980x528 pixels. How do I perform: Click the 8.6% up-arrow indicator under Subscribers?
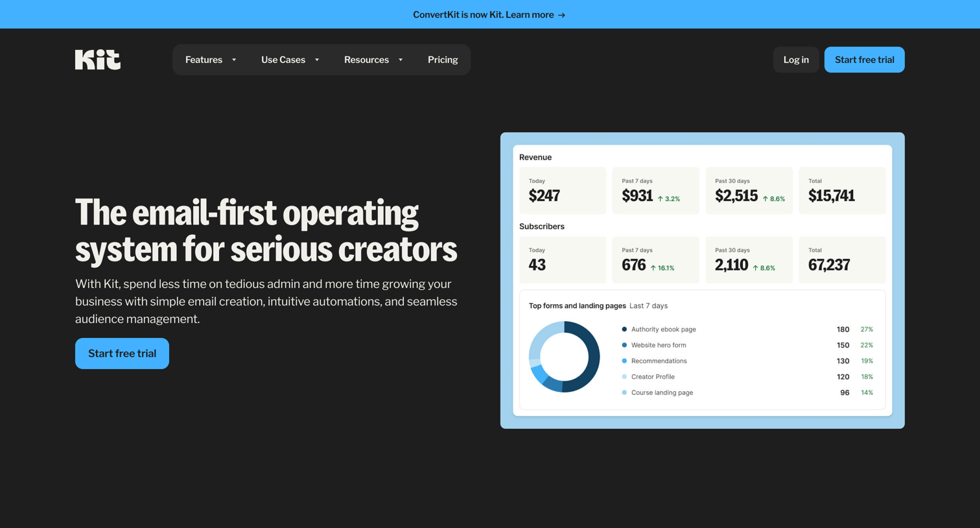[764, 268]
